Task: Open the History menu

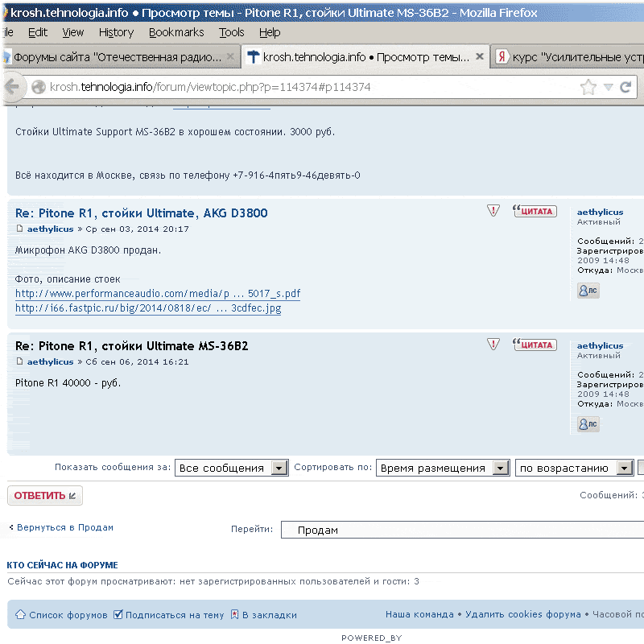Action: pos(116,32)
